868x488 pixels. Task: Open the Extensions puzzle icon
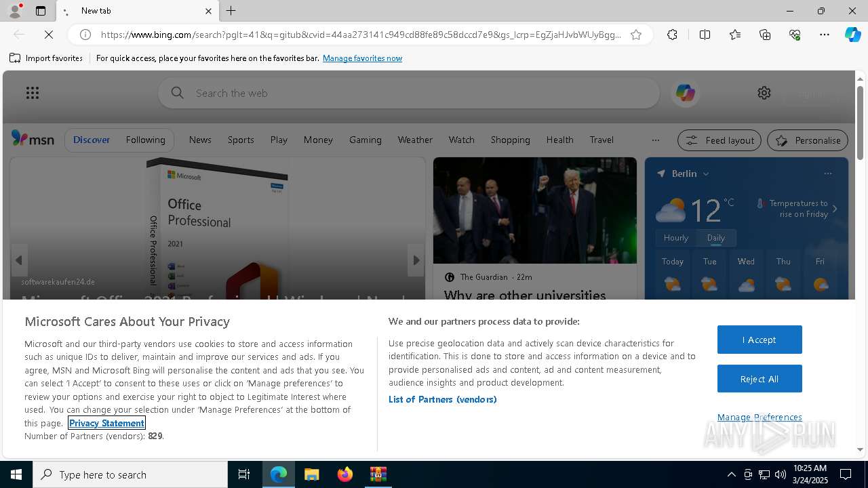672,35
